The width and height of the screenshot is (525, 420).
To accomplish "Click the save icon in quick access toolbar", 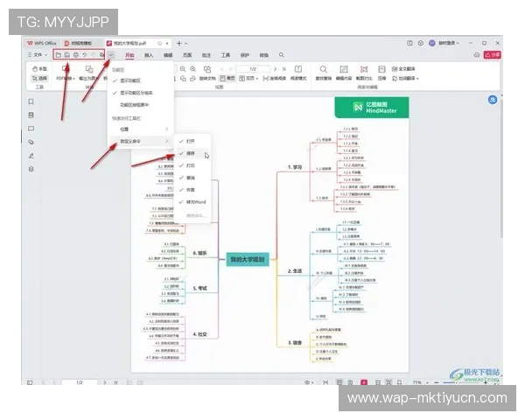I will pyautogui.click(x=66, y=54).
